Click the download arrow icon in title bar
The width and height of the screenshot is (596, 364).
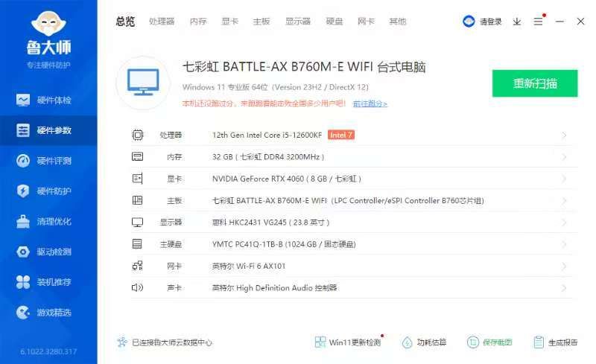[517, 22]
